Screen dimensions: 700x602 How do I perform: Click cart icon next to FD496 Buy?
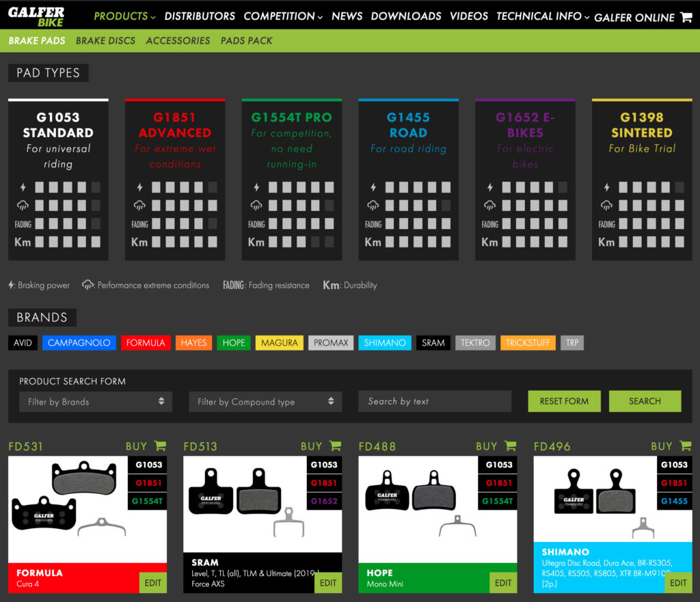(x=685, y=446)
